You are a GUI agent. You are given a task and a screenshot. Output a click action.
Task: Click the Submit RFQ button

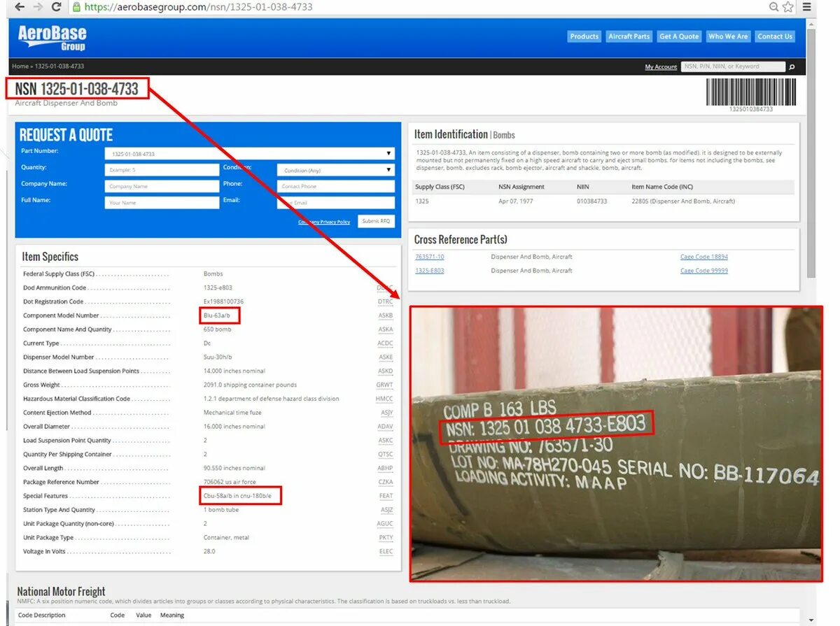(x=376, y=221)
